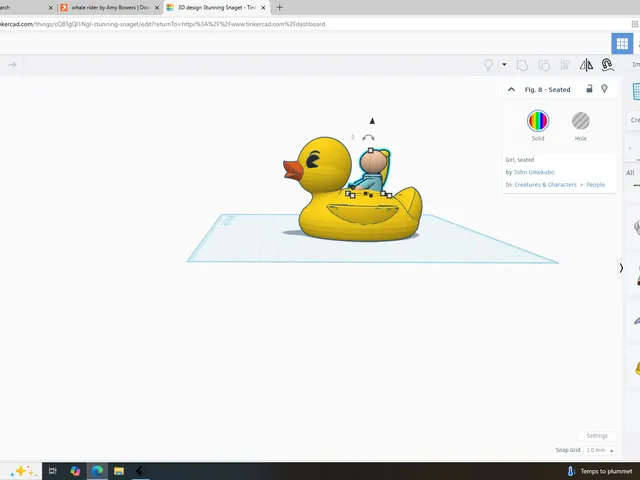This screenshot has width=640, height=480.
Task: Open the People subcategory link
Action: [x=596, y=185]
